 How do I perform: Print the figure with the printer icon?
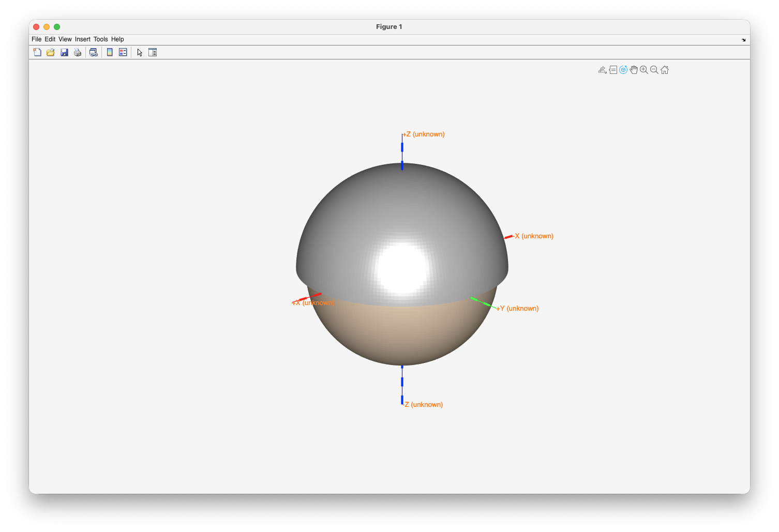coord(78,52)
